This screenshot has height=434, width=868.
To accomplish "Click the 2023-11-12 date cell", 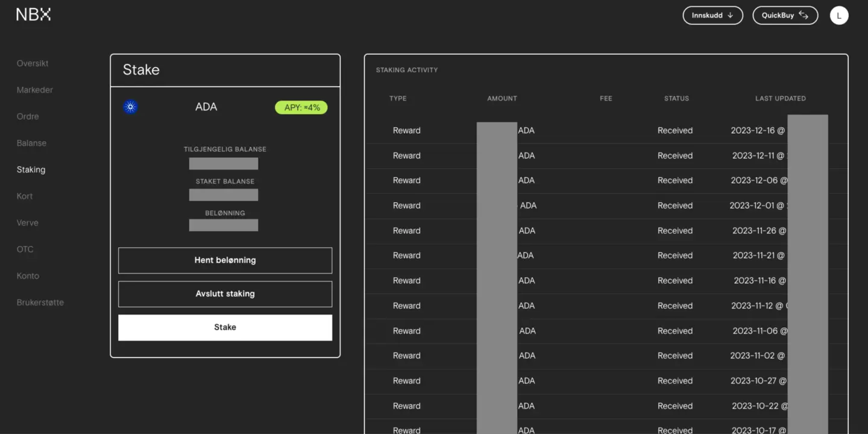I will tap(759, 306).
